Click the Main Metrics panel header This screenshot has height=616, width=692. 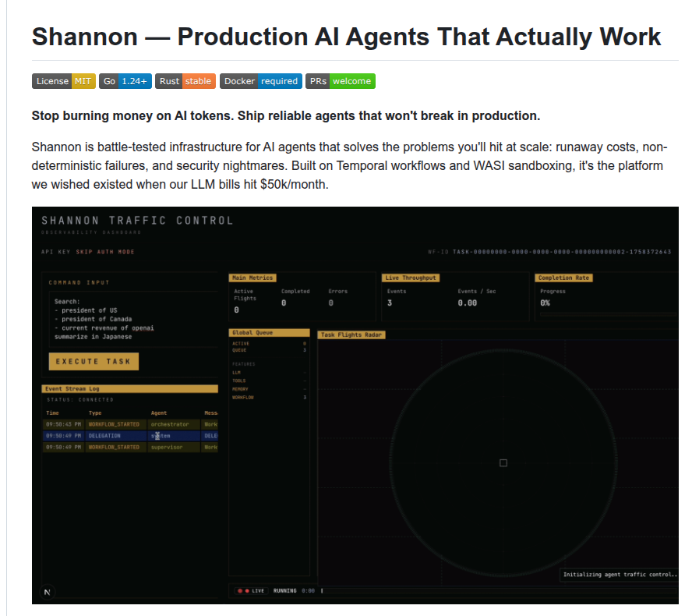[252, 278]
